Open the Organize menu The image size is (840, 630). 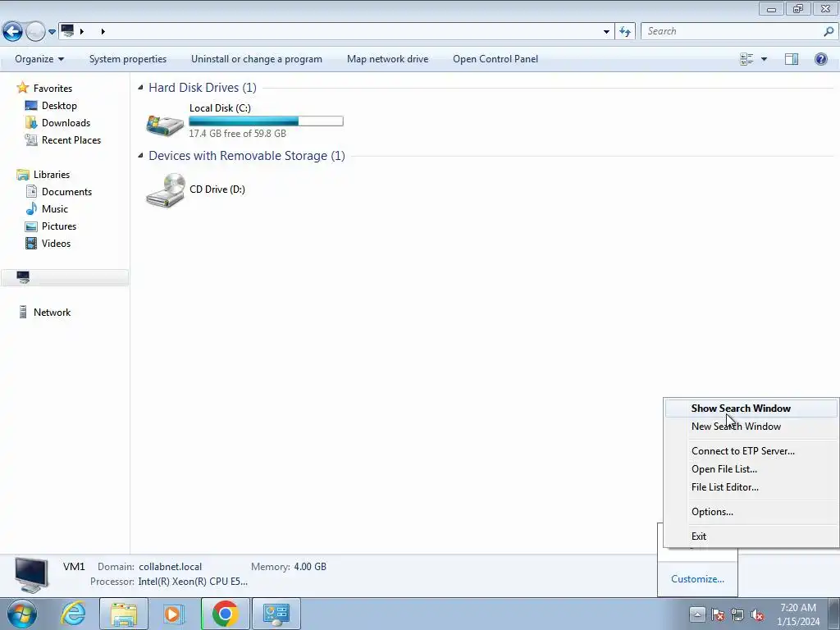(x=39, y=59)
